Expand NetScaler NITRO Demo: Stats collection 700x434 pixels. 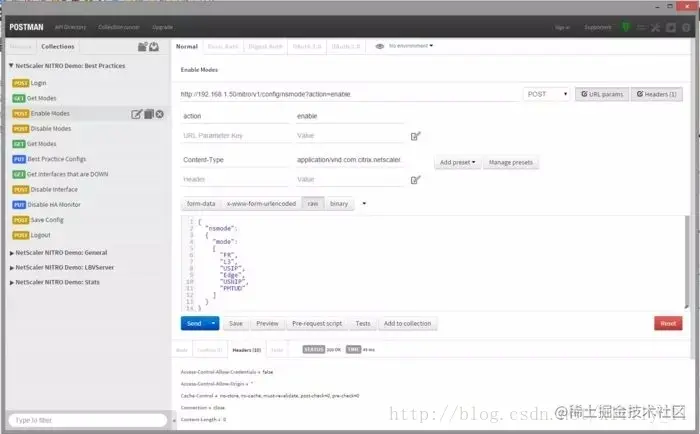coord(12,283)
